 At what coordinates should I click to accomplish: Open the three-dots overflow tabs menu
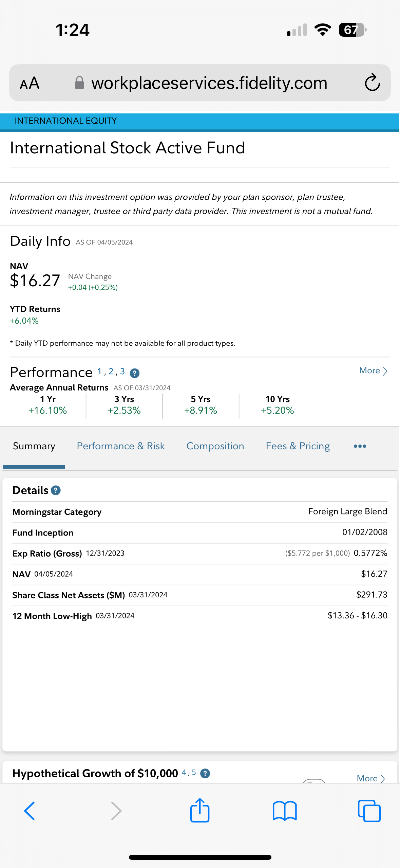click(x=360, y=446)
